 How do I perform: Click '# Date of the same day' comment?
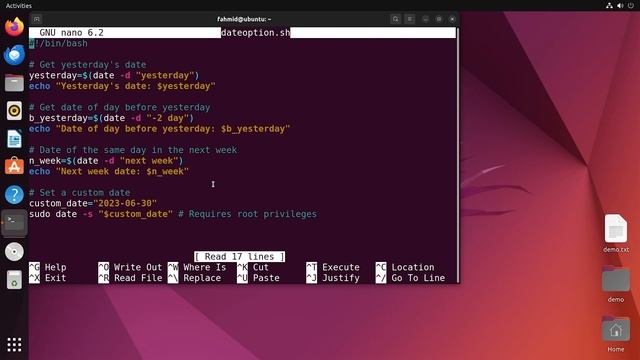[133, 150]
